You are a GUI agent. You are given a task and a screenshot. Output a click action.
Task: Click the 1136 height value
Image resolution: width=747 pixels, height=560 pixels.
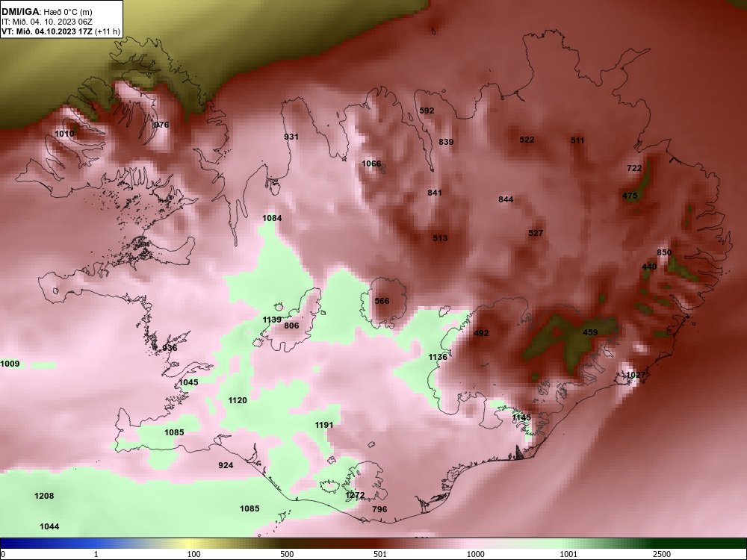tap(438, 358)
